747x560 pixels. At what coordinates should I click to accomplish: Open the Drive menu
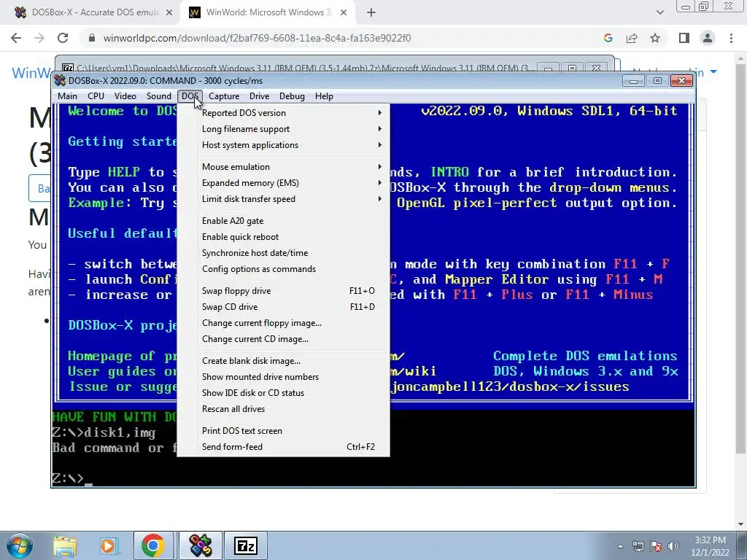pos(259,96)
